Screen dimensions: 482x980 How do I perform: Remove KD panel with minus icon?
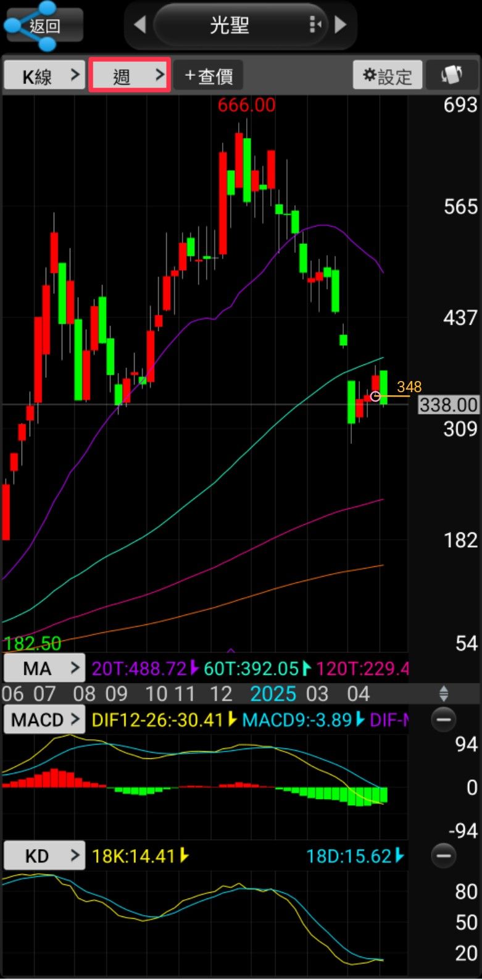coord(443,856)
